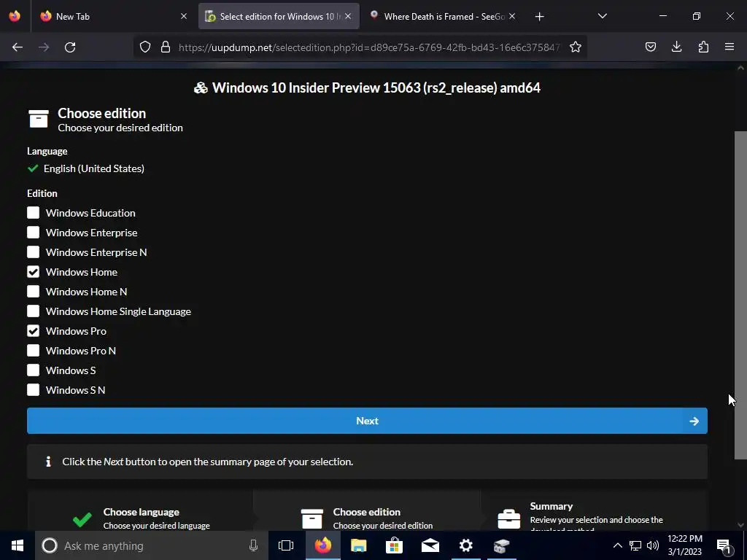The height and width of the screenshot is (560, 747).
Task: Click the Ask me anything search box
Action: (152, 545)
